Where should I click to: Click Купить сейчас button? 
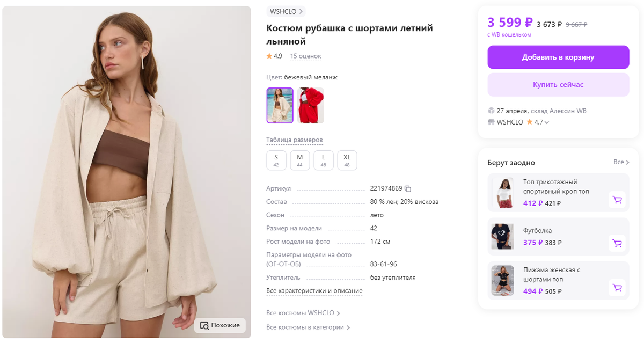(558, 85)
